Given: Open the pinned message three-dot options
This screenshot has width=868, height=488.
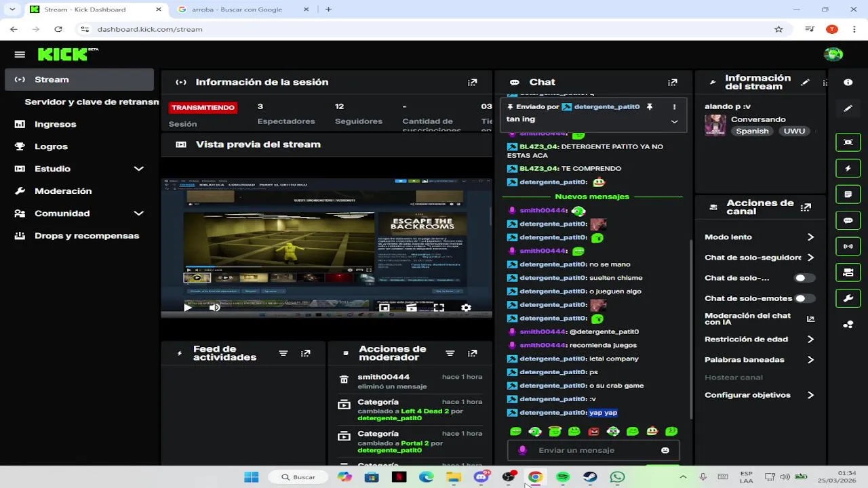Looking at the screenshot, I should 674,106.
